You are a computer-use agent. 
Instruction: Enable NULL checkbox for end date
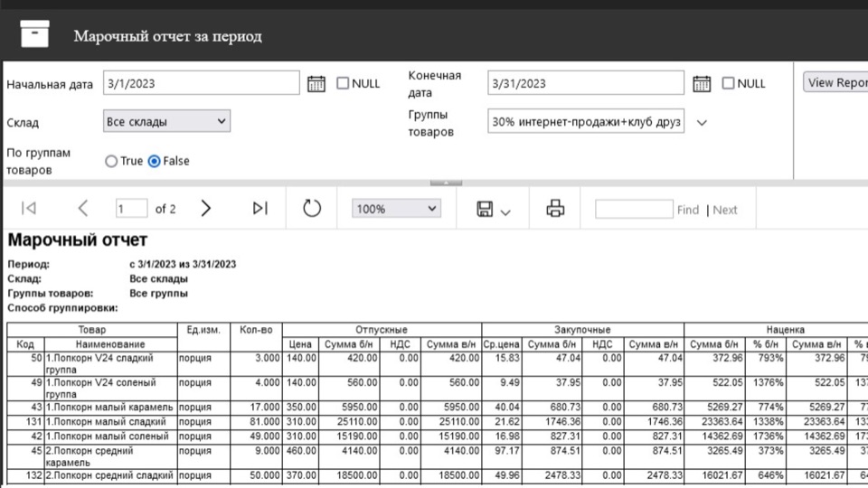pyautogui.click(x=728, y=83)
